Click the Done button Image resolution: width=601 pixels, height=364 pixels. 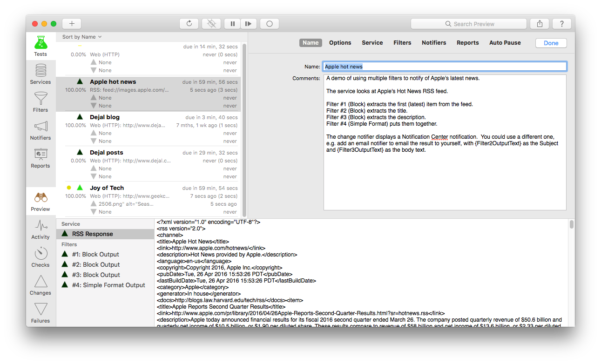point(551,43)
